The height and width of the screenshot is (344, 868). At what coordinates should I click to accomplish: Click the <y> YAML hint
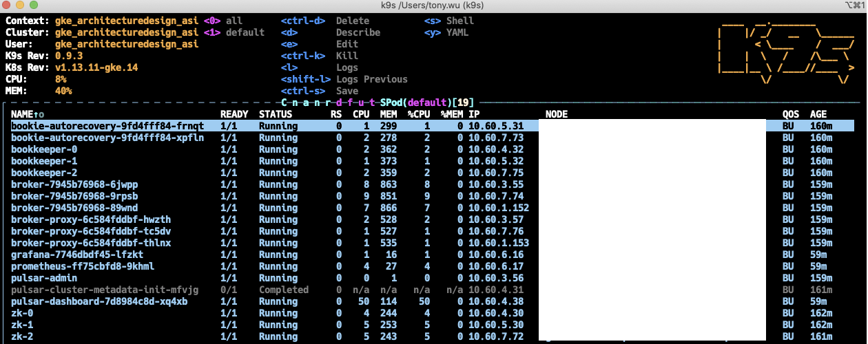coord(446,32)
